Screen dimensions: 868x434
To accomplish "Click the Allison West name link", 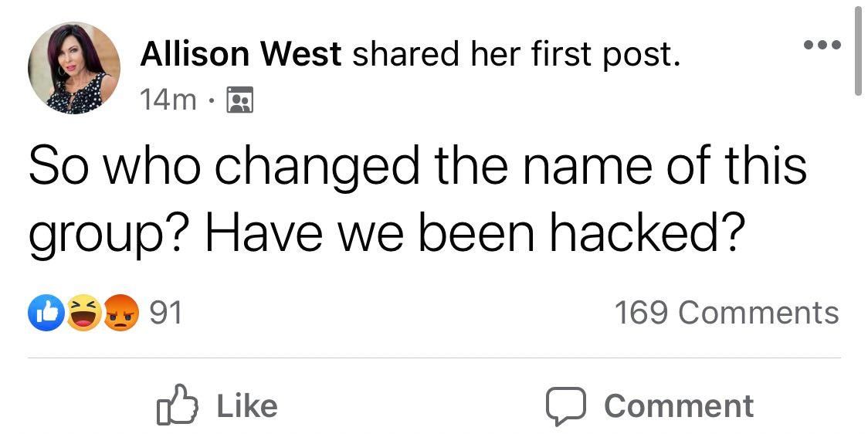I will (241, 55).
